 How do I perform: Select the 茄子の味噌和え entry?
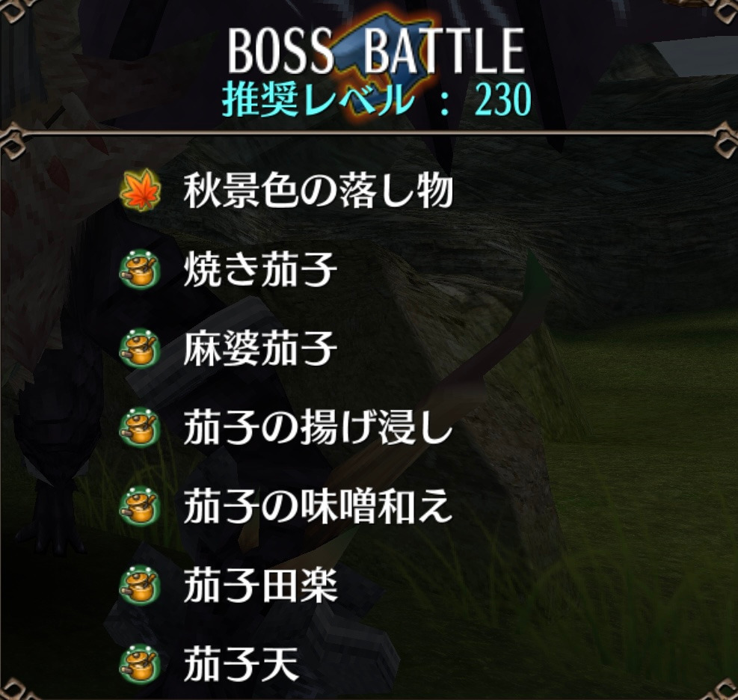[x=319, y=506]
